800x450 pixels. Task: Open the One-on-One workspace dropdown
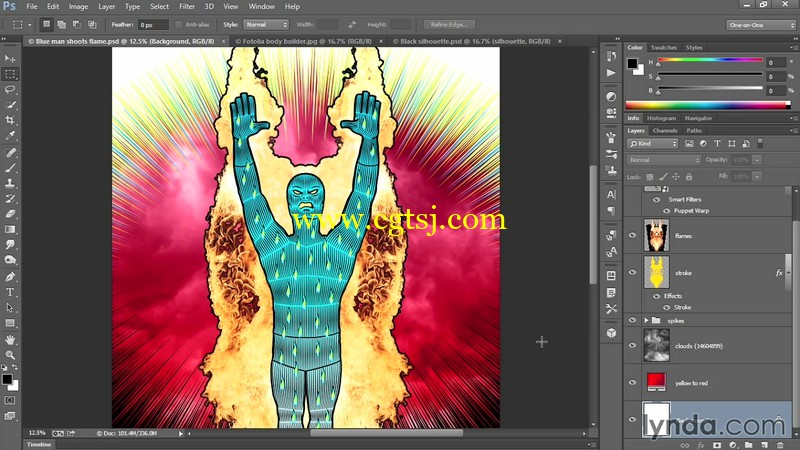pyautogui.click(x=760, y=25)
